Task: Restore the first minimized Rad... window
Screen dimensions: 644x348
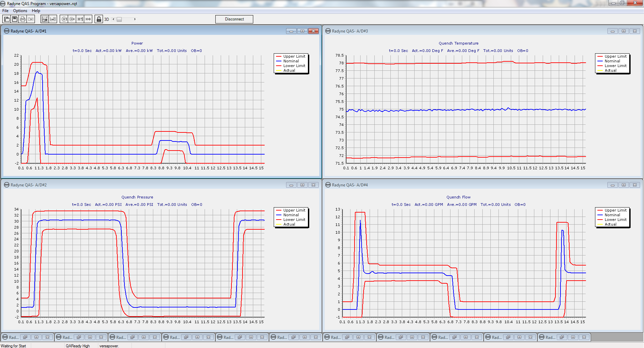Action: point(25,337)
